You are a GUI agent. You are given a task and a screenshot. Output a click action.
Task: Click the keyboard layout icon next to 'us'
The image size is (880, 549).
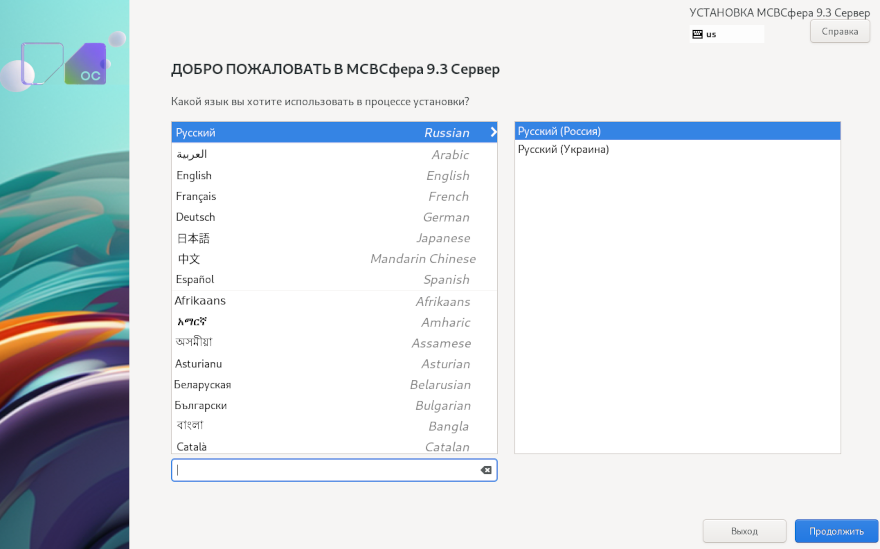pos(697,34)
